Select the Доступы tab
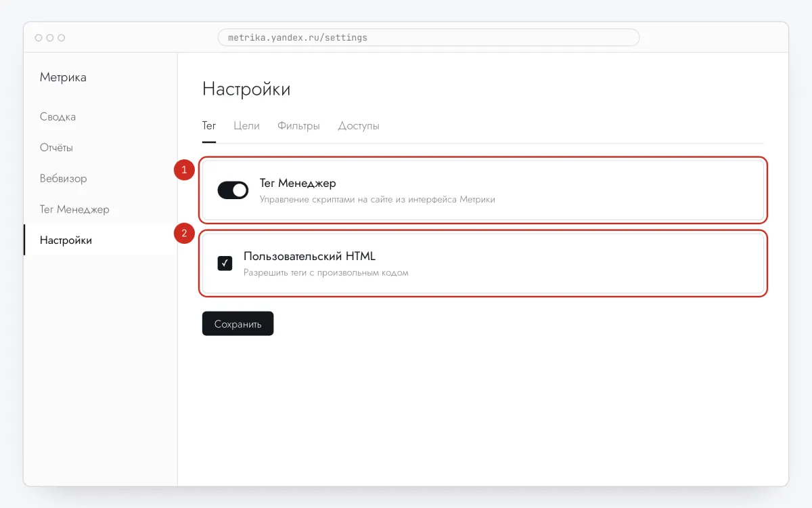The height and width of the screenshot is (508, 812). click(x=359, y=126)
